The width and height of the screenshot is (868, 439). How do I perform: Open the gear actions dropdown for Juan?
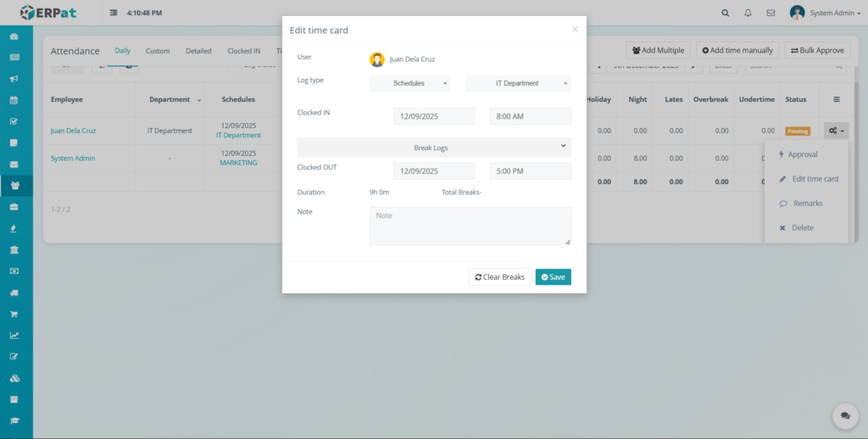(x=836, y=131)
